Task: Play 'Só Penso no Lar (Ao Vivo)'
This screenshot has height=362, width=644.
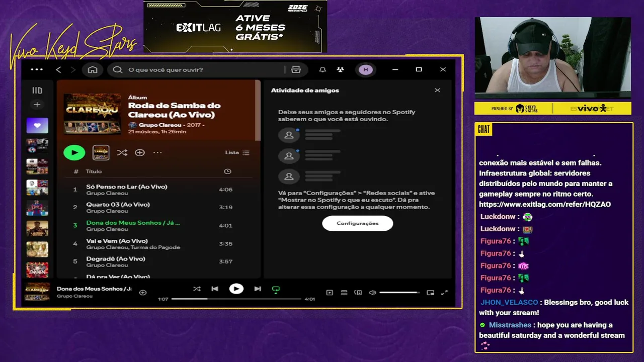Action: pos(126,187)
